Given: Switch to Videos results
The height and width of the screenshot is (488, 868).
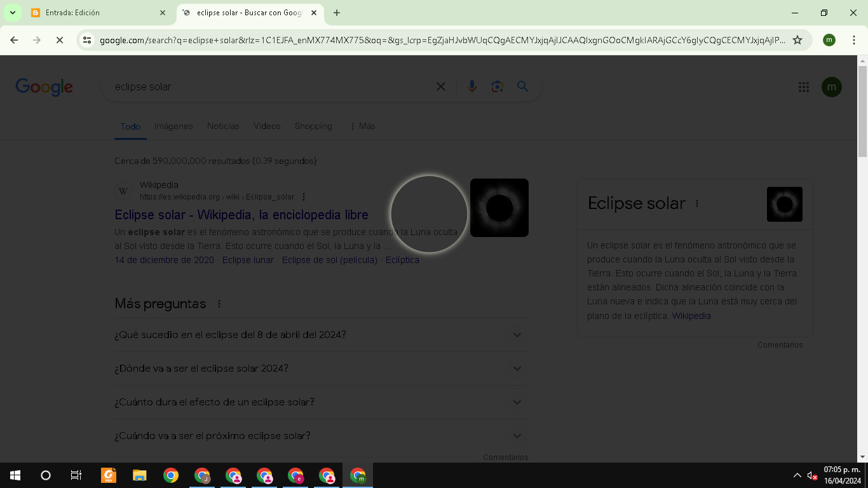Looking at the screenshot, I should [267, 126].
